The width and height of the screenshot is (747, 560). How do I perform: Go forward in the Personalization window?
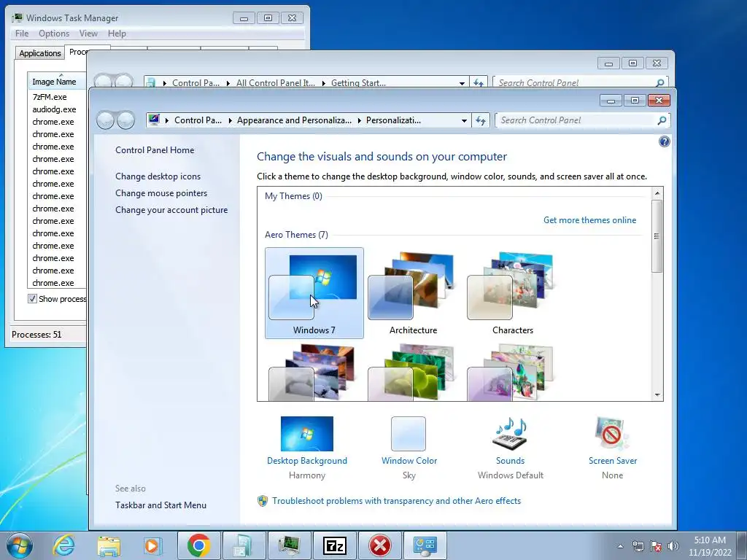(125, 120)
